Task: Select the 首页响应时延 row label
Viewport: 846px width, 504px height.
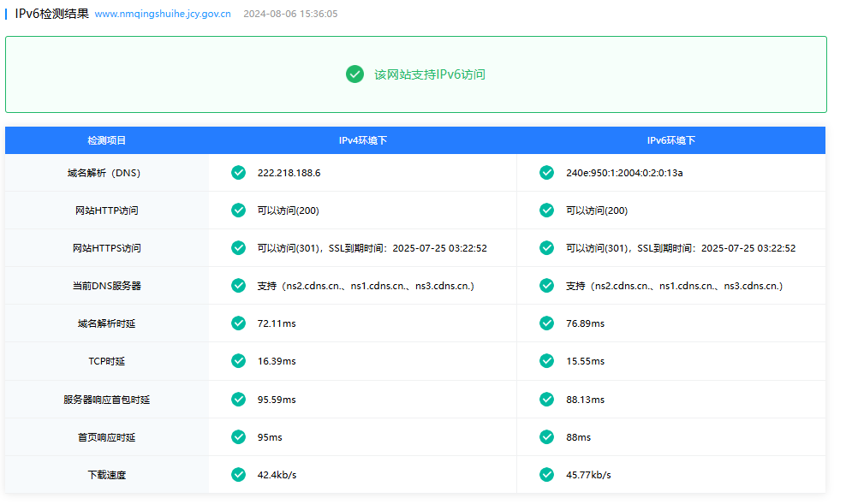Action: [x=107, y=438]
